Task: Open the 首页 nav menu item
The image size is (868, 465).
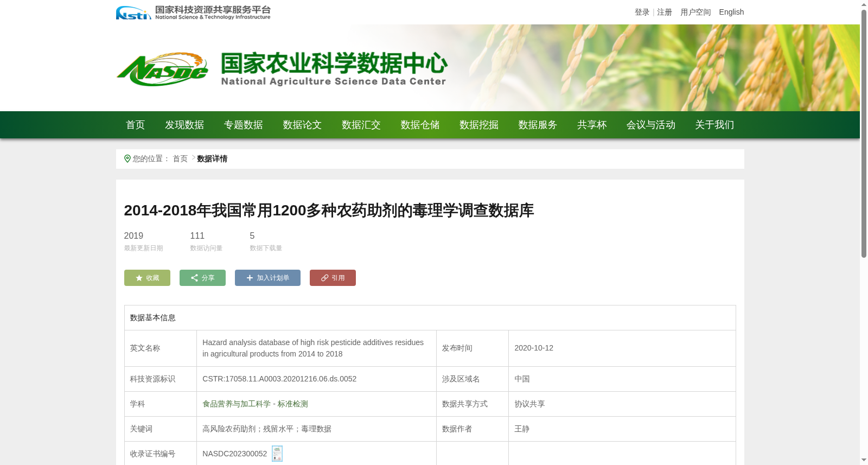Action: [136, 125]
